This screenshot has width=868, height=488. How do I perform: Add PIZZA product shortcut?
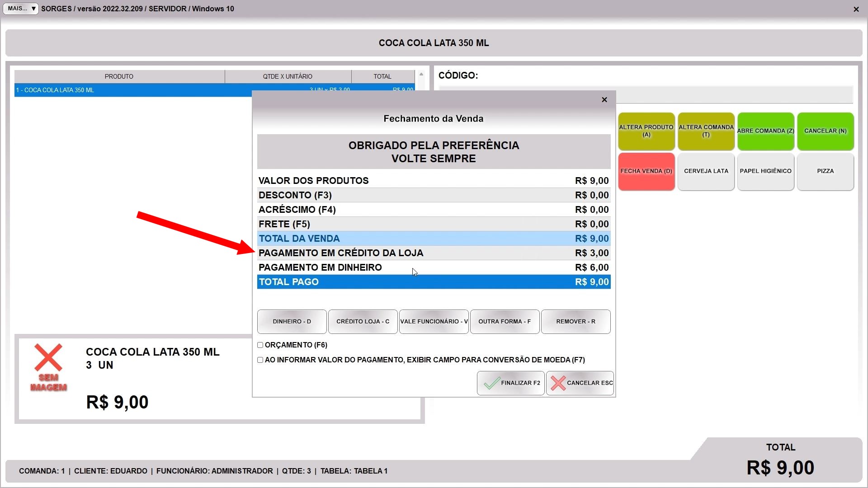click(826, 171)
